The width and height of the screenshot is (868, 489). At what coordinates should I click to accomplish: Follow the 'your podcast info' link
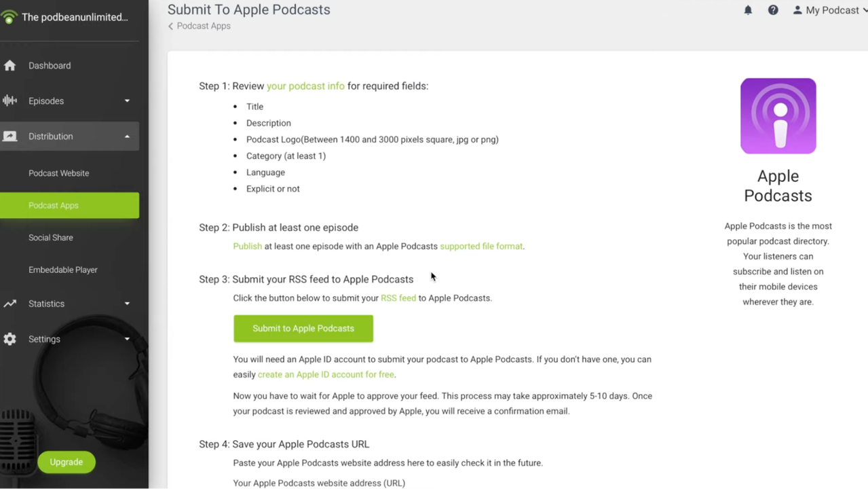(305, 86)
